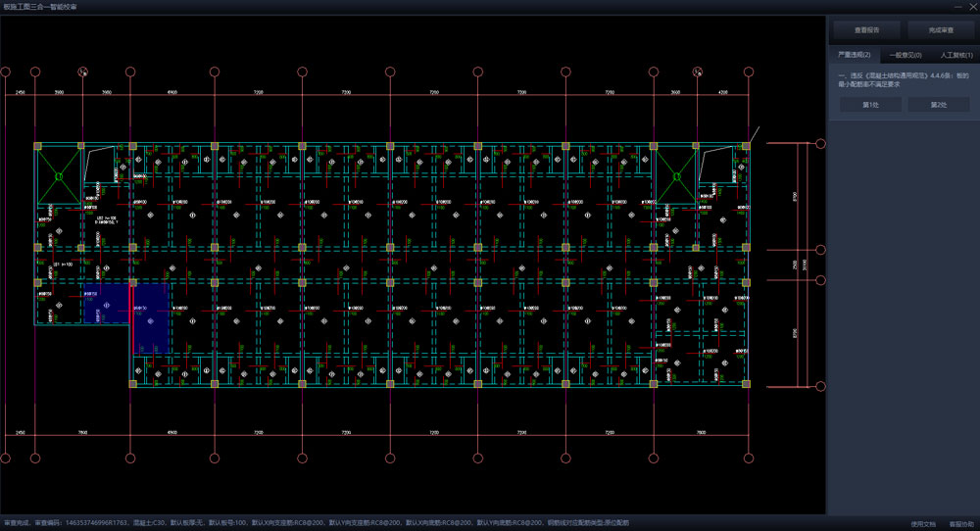Image resolution: width=980 pixels, height=531 pixels.
Task: Select the large blue highlighted slab region
Action: point(150,317)
